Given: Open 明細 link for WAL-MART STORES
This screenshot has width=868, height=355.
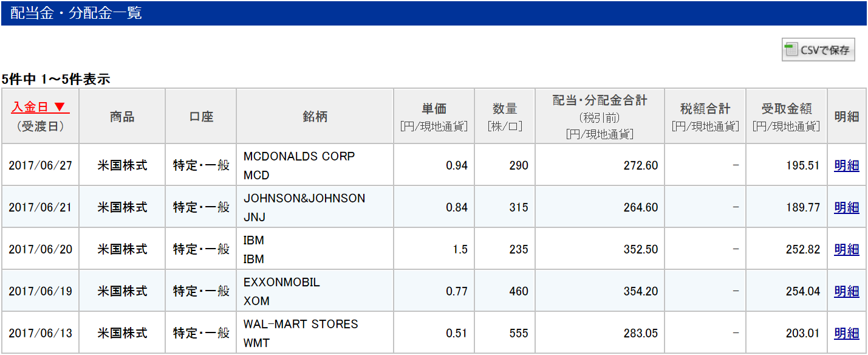Looking at the screenshot, I should pyautogui.click(x=847, y=333).
